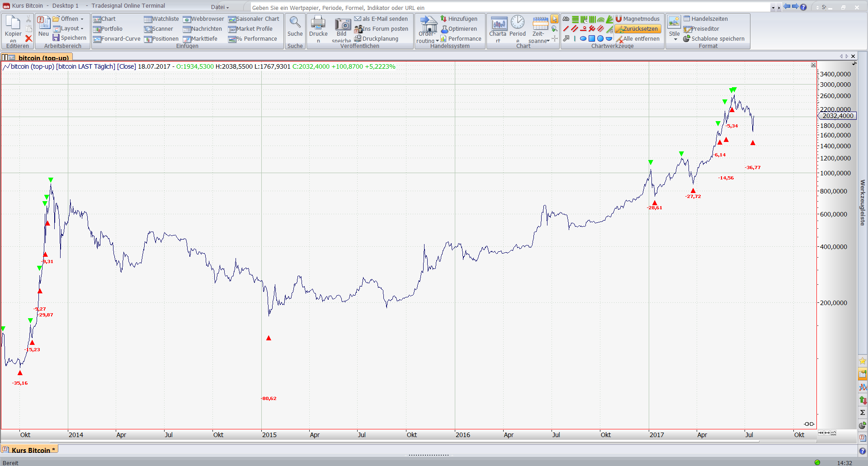The width and height of the screenshot is (868, 466).
Task: Select the single trendline drawing tool
Action: [566, 29]
